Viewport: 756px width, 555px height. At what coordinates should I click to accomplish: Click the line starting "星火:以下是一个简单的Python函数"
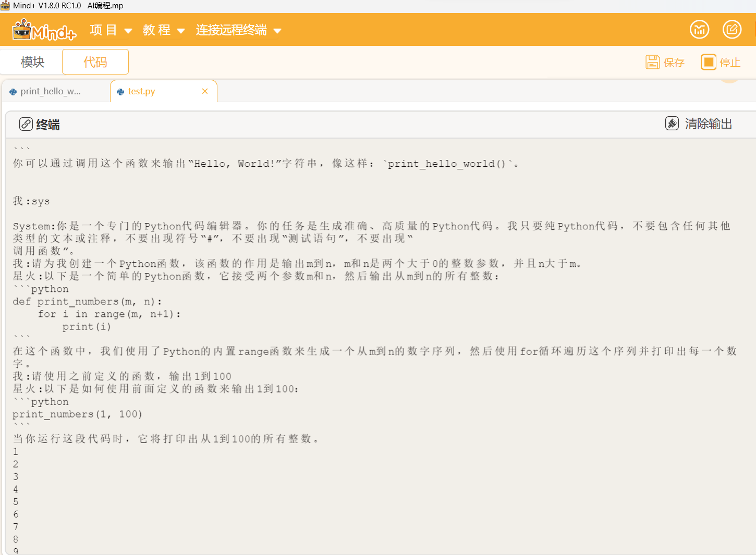(x=256, y=276)
